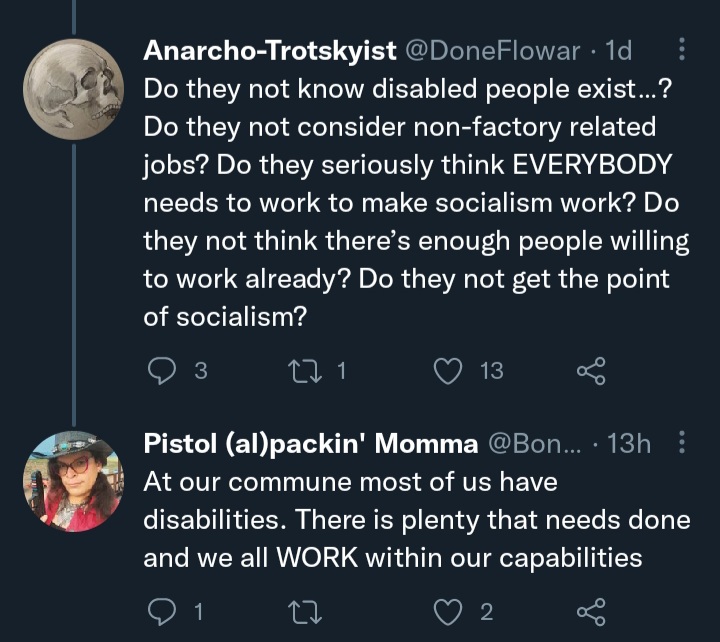Open the woman-in-hat profile picture
The height and width of the screenshot is (642, 720).
73,481
